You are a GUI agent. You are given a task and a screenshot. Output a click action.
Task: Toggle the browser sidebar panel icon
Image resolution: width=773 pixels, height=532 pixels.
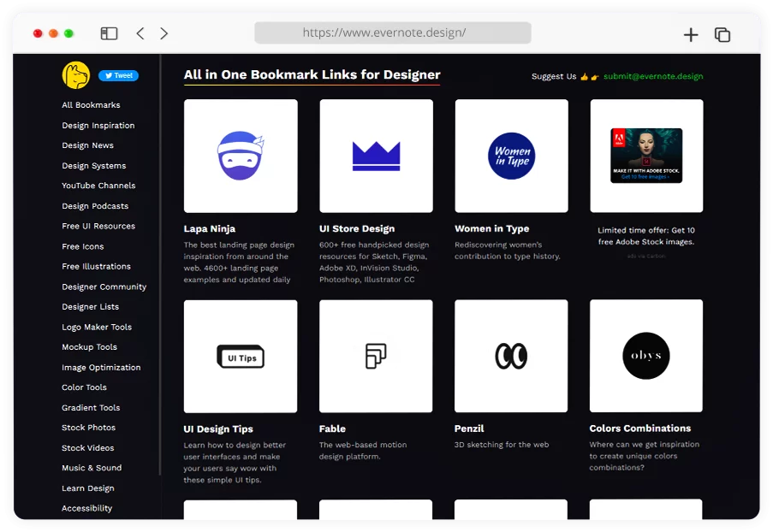point(109,33)
